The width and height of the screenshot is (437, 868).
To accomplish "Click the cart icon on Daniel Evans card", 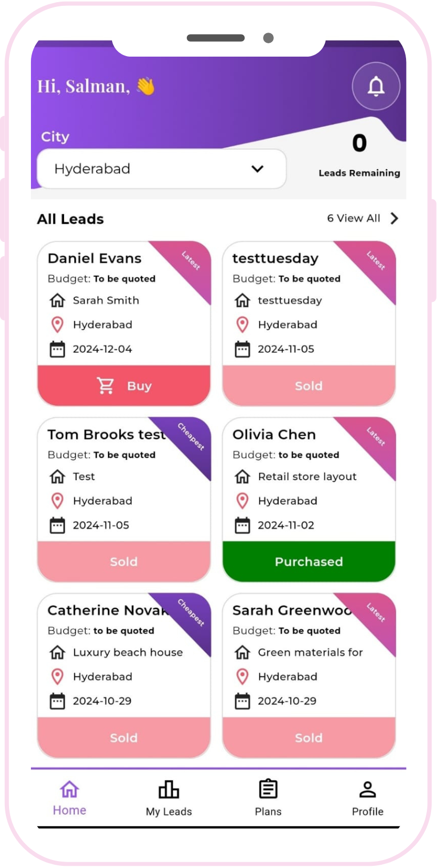I will 105,386.
